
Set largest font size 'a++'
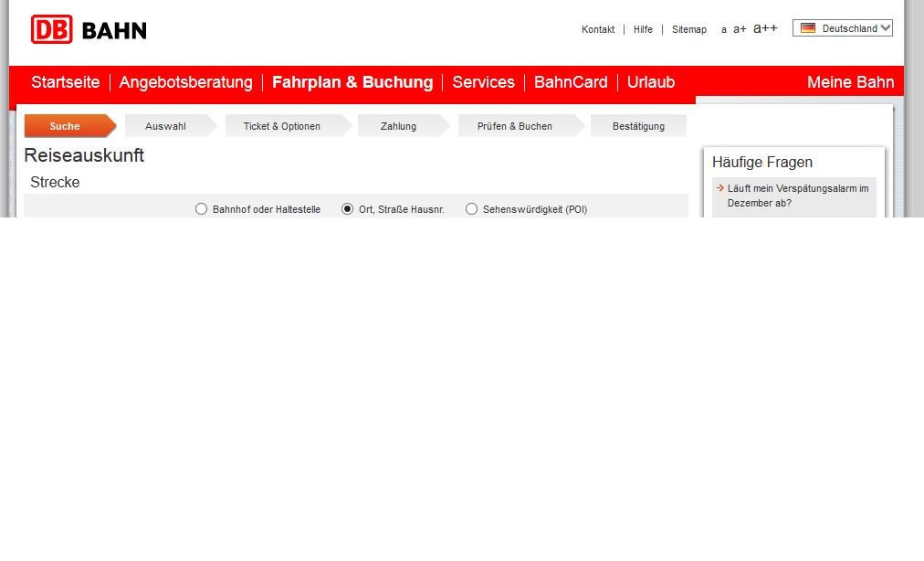(765, 27)
